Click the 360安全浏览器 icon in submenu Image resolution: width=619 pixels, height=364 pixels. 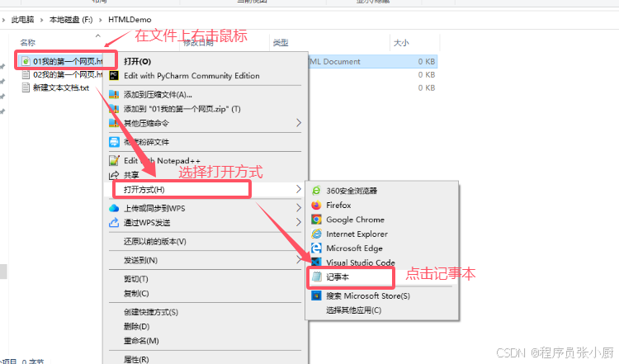[x=316, y=191]
